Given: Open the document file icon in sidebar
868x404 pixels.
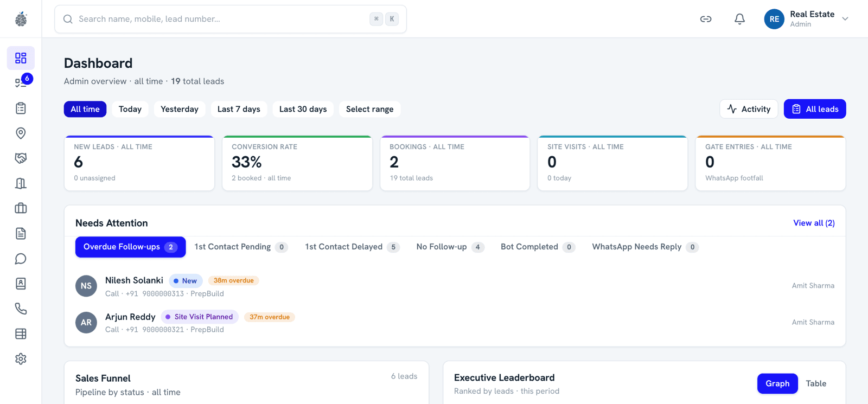Looking at the screenshot, I should tap(21, 234).
